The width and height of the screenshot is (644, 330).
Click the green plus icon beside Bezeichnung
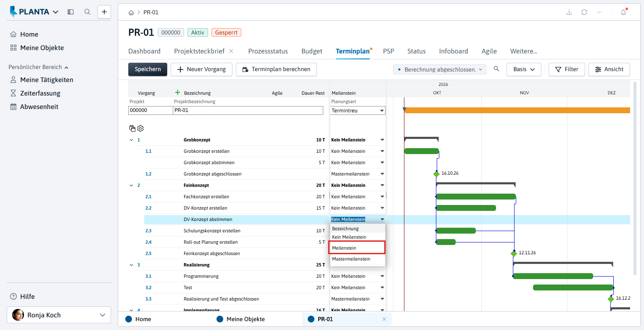click(177, 93)
